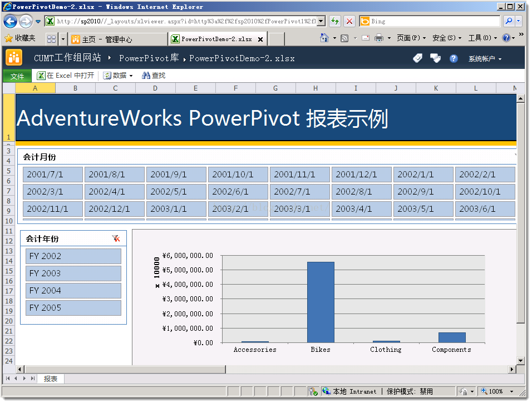This screenshot has width=532, height=403.
Task: Click the IE Help question mark icon
Action: [x=506, y=38]
